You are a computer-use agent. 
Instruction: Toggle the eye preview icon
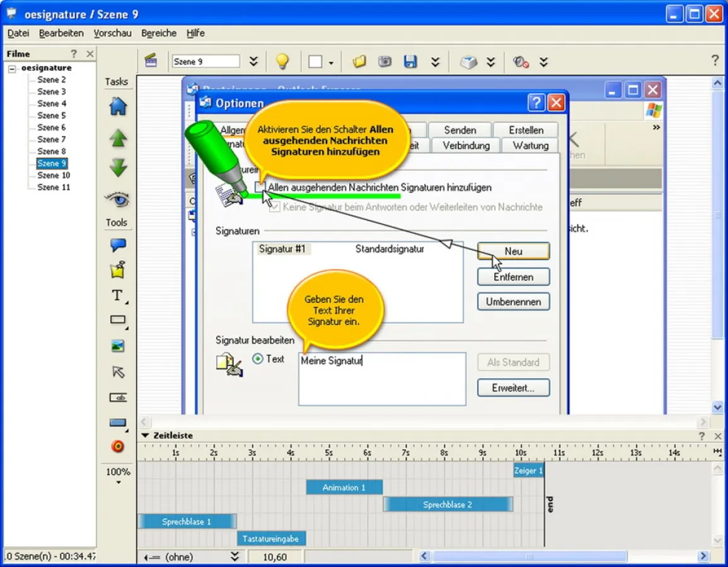pos(118,200)
